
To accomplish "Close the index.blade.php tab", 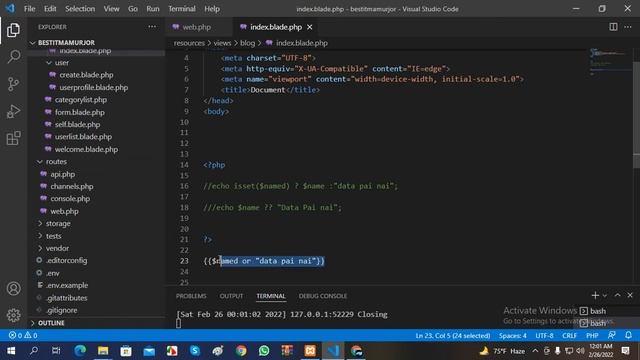I will coord(310,27).
